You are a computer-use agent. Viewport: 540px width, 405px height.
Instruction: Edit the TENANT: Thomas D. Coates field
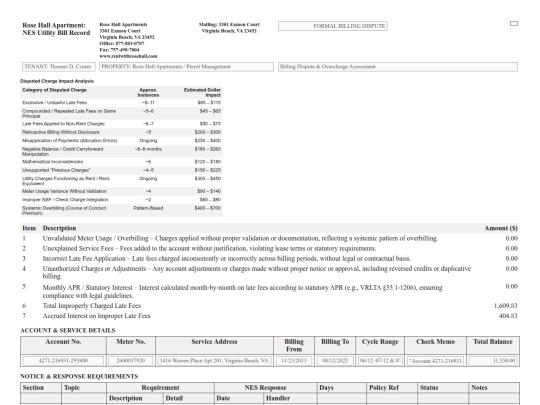[x=59, y=67]
